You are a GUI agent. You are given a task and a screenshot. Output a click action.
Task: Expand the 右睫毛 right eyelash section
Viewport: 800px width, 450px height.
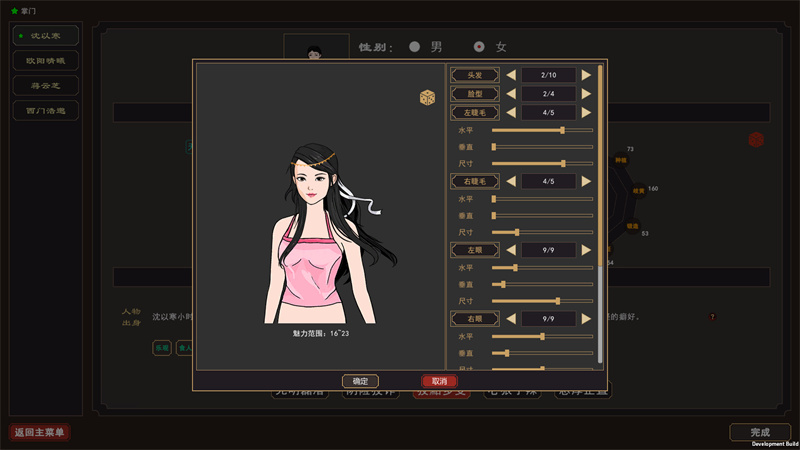click(474, 181)
